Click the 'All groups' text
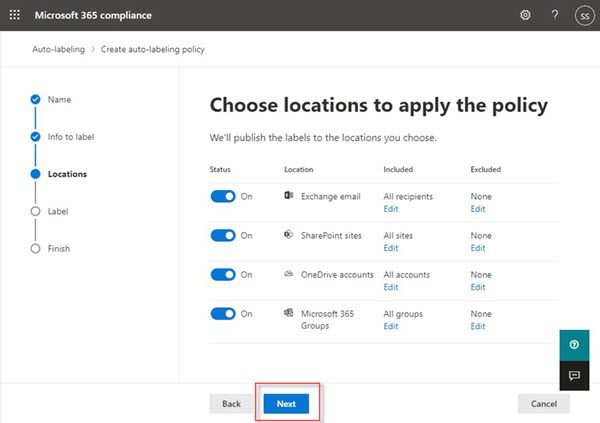The image size is (600, 423). 403,314
